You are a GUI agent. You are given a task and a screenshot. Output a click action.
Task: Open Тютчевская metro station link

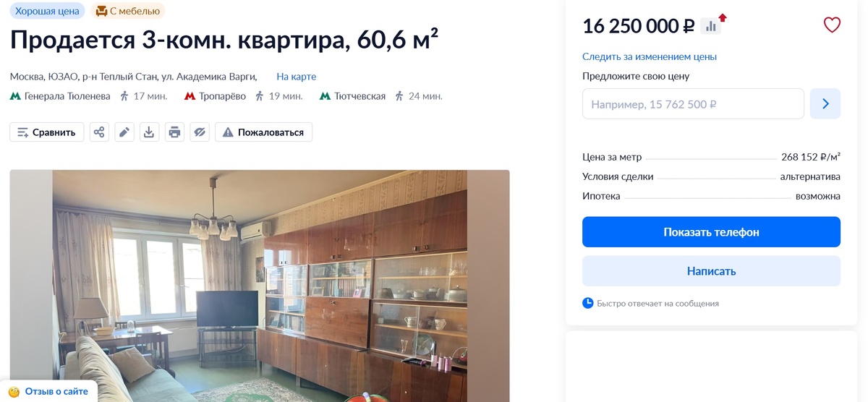click(359, 96)
